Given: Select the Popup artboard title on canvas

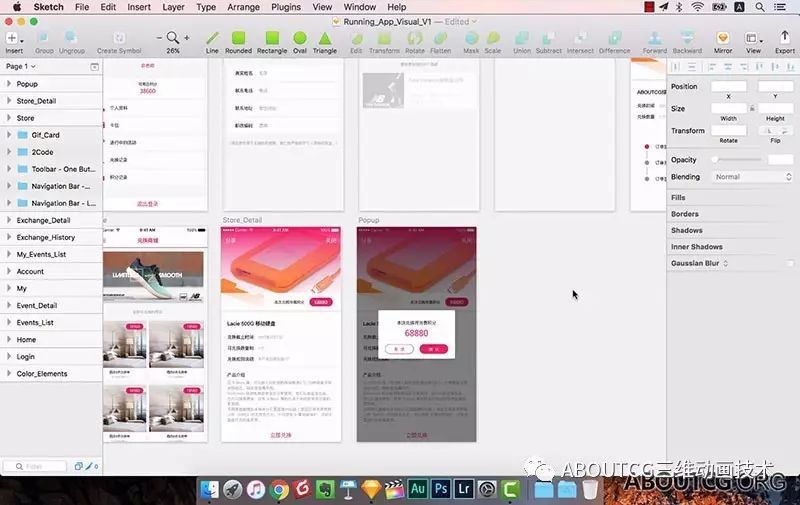Looking at the screenshot, I should click(368, 220).
